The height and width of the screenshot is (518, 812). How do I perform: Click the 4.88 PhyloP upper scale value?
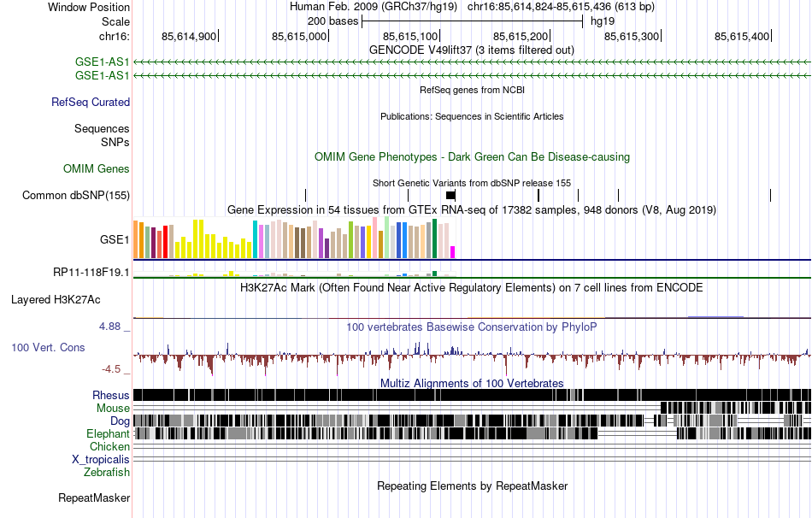point(109,327)
